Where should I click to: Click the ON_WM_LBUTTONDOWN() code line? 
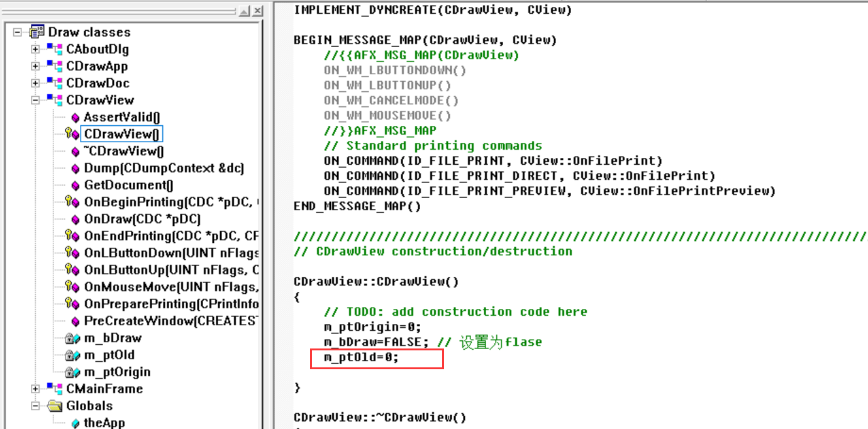click(395, 70)
